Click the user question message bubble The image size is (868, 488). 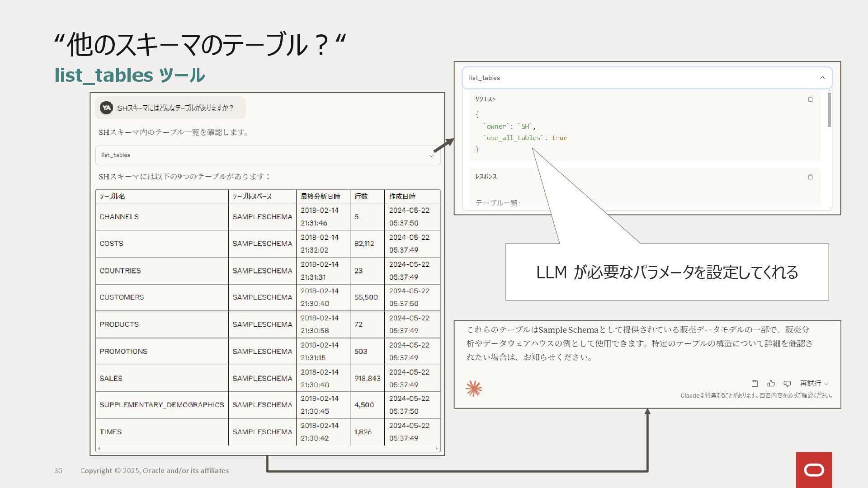(x=175, y=108)
